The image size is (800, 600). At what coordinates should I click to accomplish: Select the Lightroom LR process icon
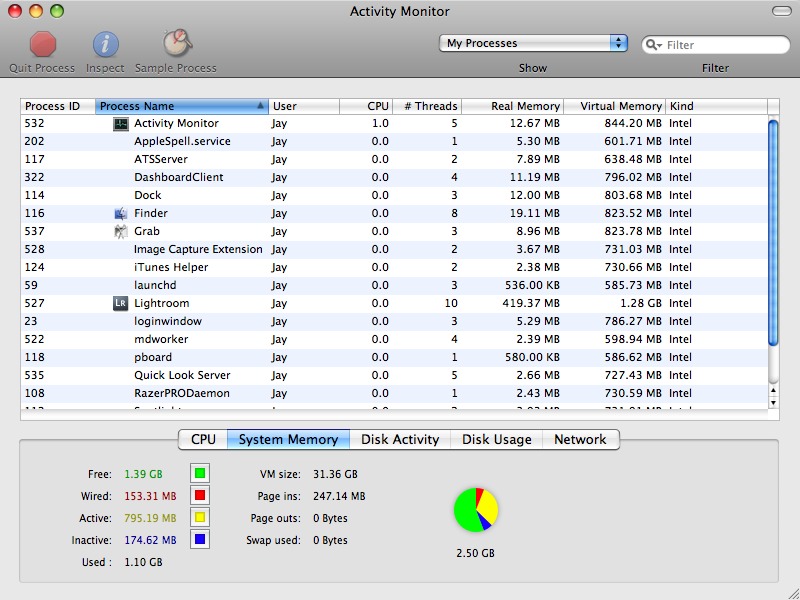120,304
